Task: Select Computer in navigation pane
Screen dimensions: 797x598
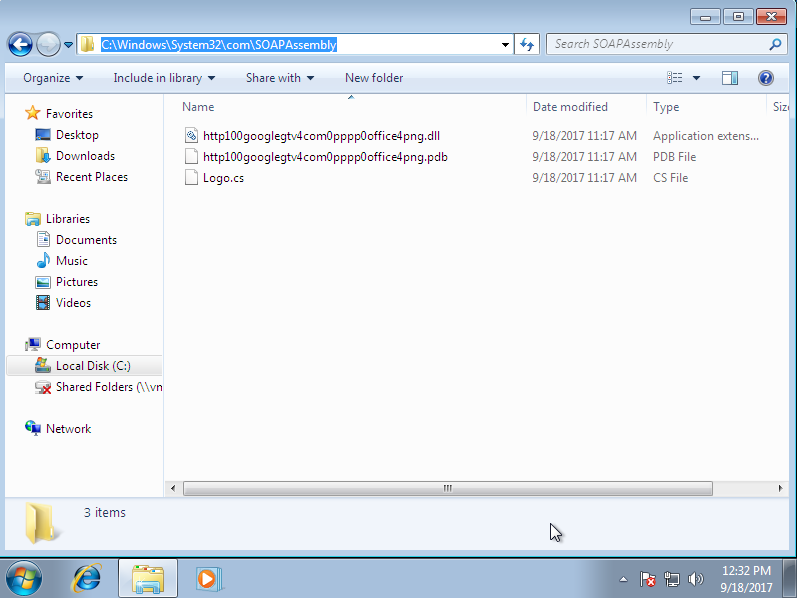Action: point(73,345)
